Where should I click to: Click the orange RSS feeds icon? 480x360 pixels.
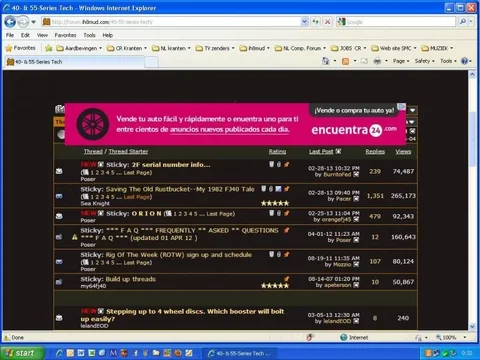tap(346, 61)
